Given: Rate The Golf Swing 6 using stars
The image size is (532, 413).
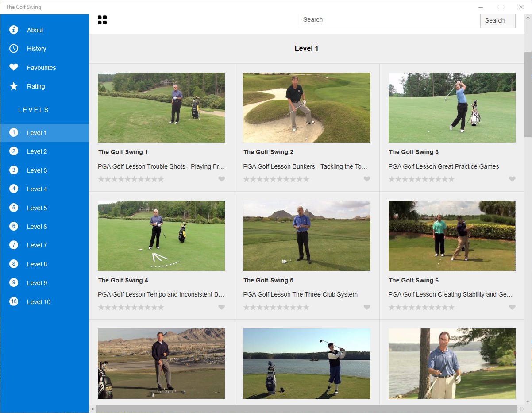Looking at the screenshot, I should 421,307.
